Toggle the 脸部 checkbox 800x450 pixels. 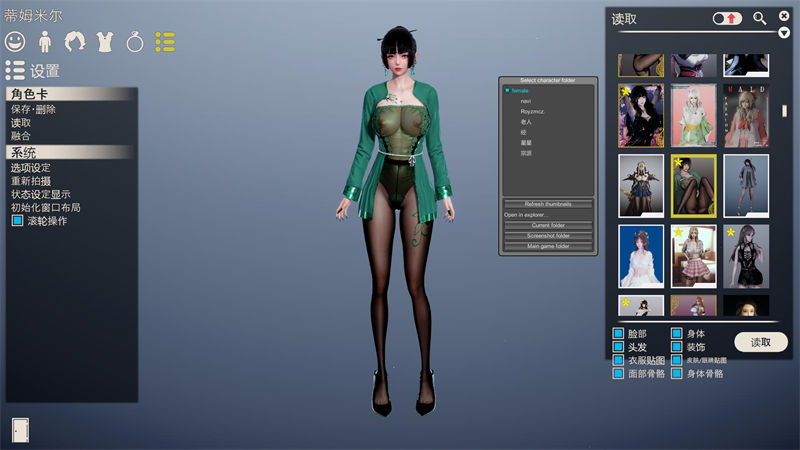pos(618,334)
